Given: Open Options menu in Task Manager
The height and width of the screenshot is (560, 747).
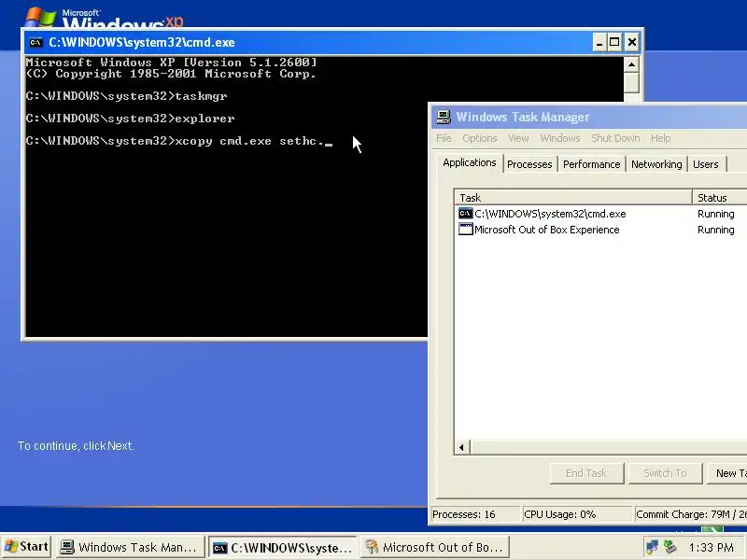Looking at the screenshot, I should (480, 138).
